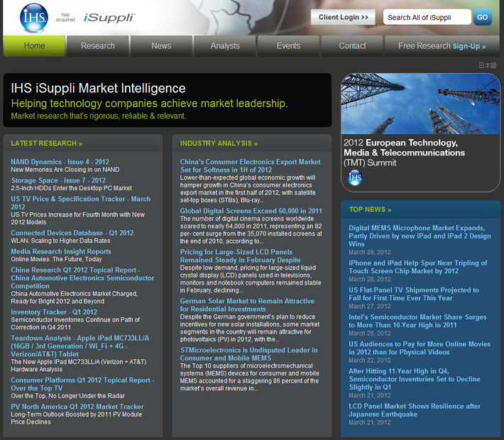
Task: Open Storage Space Issue 7 2012
Action: coord(58,180)
